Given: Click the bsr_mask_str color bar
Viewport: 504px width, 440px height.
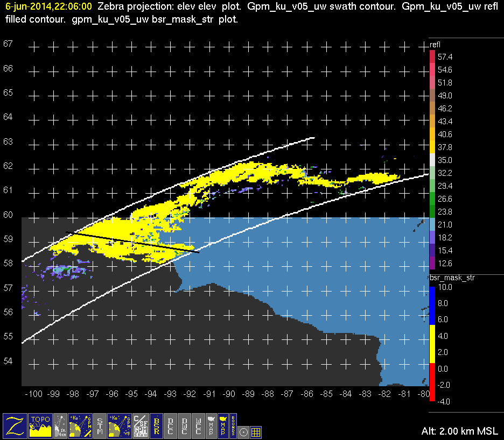Looking at the screenshot, I should 432,344.
